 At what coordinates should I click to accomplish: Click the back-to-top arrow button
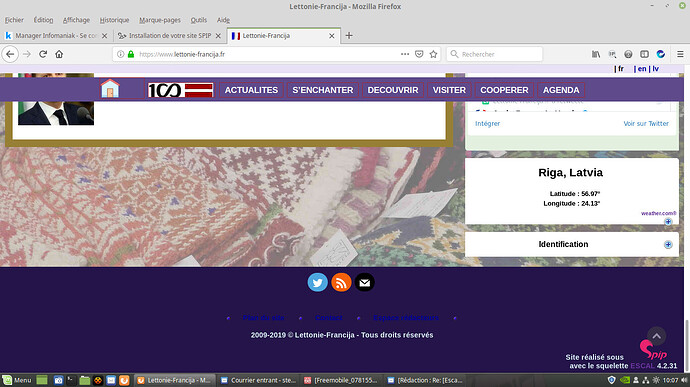point(656,336)
